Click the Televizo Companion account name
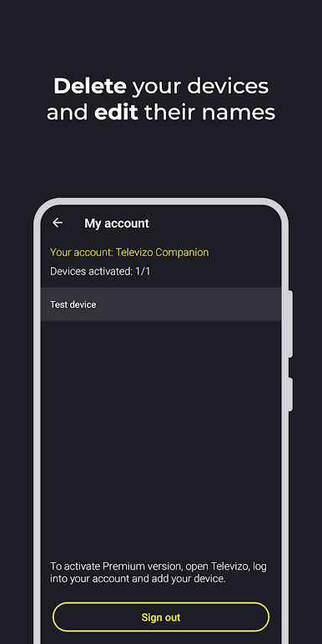Viewport: 322px width, 644px height. [162, 252]
